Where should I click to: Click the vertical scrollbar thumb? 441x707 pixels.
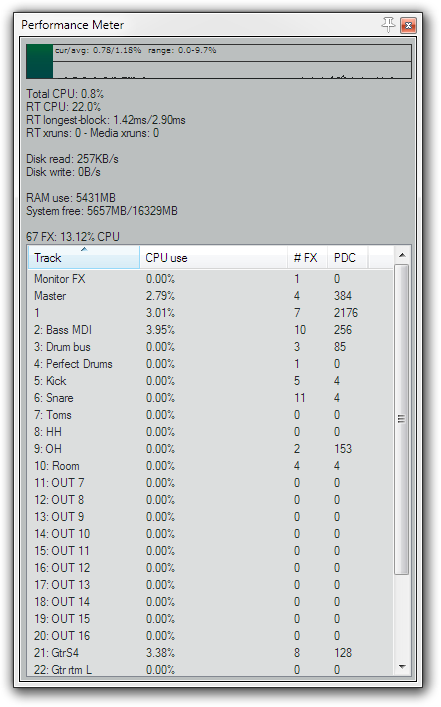pyautogui.click(x=402, y=419)
